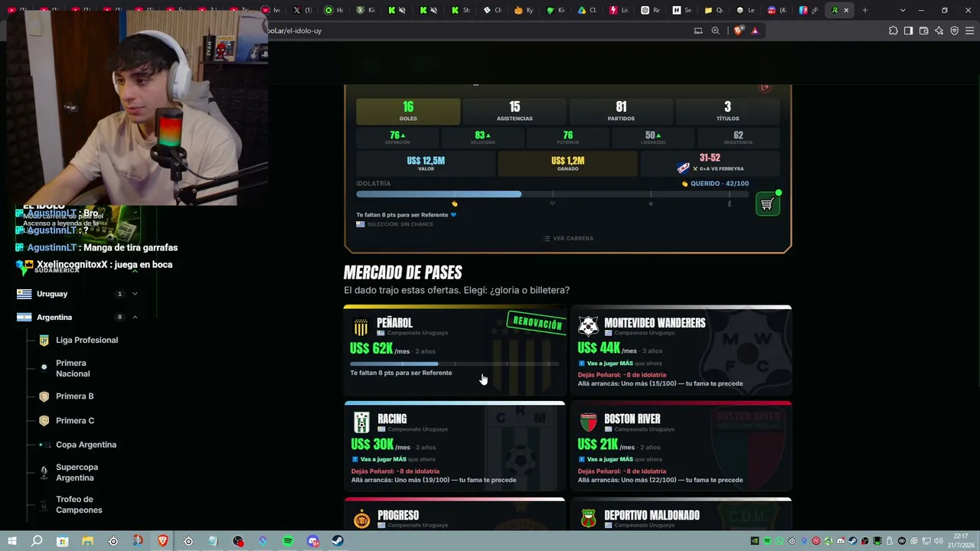Click the Querido 42/100 idolatry label

[715, 184]
